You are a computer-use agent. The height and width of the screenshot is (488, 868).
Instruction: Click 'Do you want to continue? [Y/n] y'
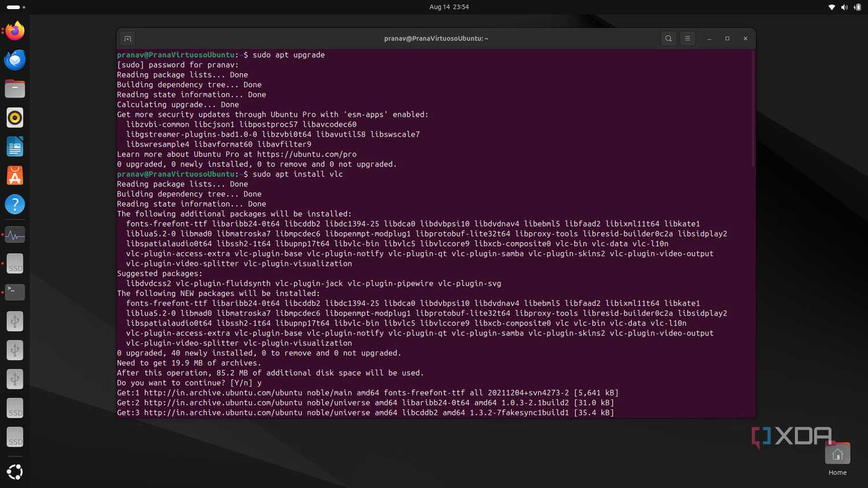pos(189,383)
